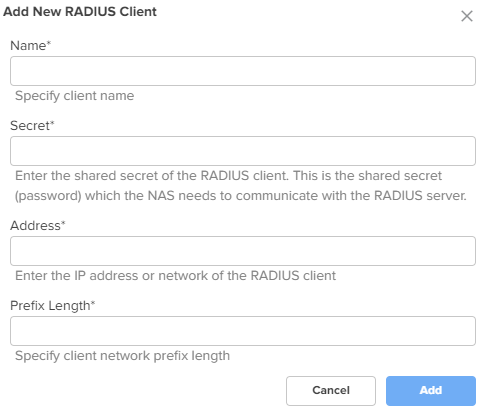Click the Name field label
The width and height of the screenshot is (480, 410).
(30, 46)
